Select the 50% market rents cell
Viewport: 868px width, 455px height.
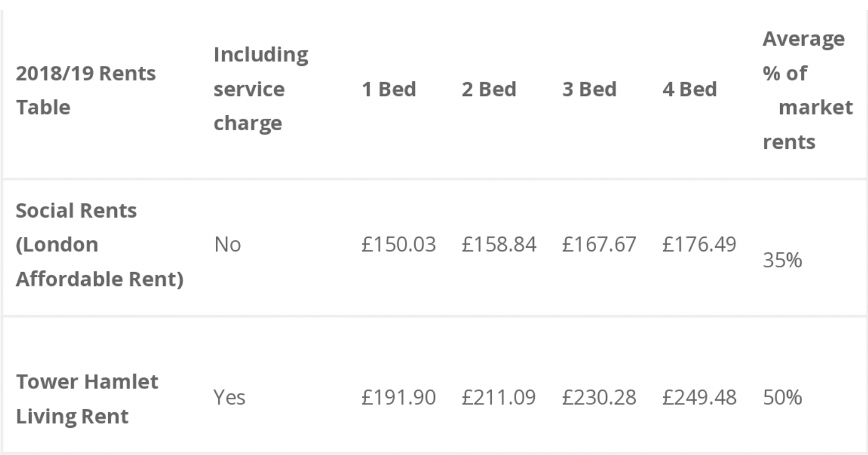(782, 398)
